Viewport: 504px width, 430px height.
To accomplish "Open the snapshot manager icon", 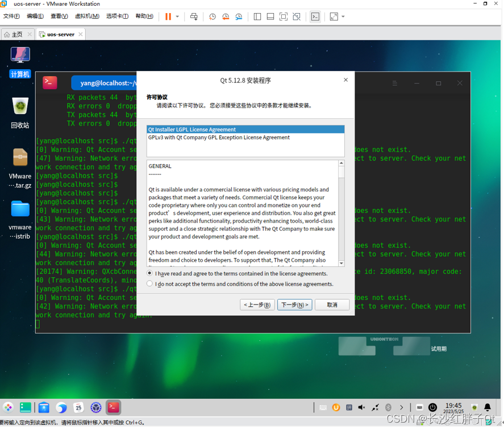I will coord(239,16).
